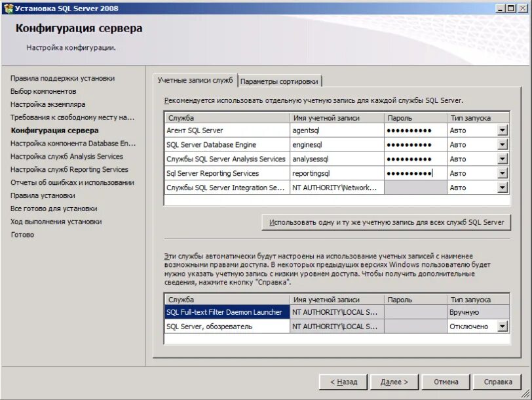Click Выбор компонентов step in sidebar
Viewport: 532px width, 400px height.
[x=43, y=91]
